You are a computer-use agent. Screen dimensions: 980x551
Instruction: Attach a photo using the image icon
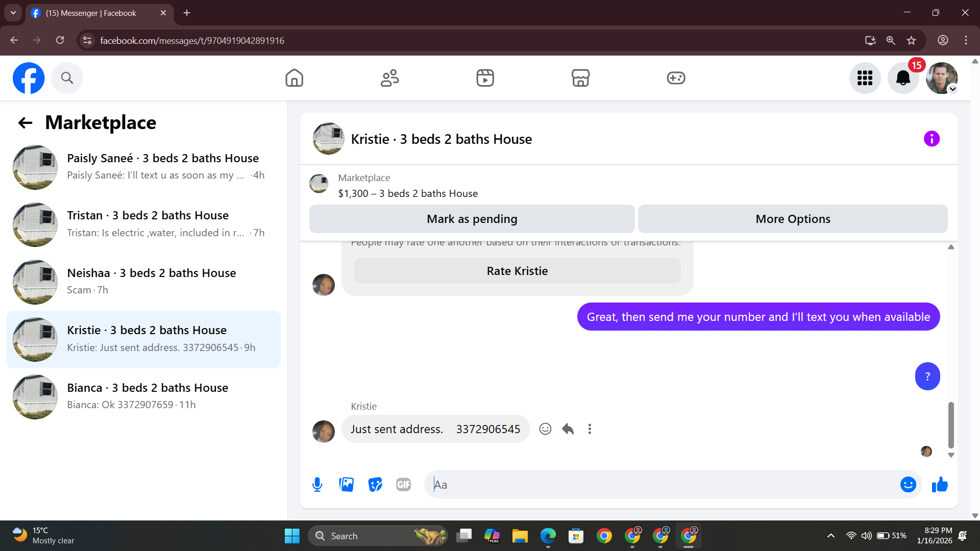point(346,484)
